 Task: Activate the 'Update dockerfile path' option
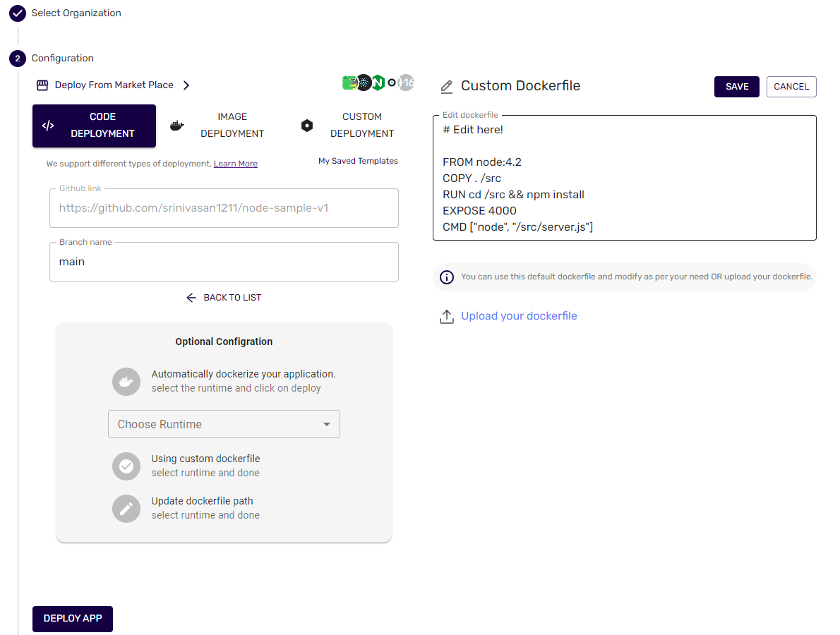(x=126, y=509)
